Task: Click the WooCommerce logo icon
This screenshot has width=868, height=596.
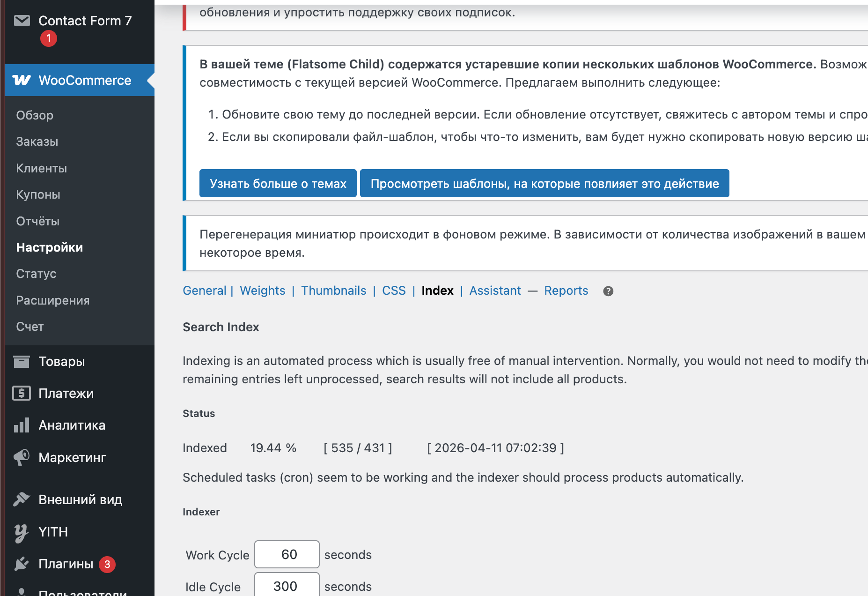Action: tap(22, 80)
